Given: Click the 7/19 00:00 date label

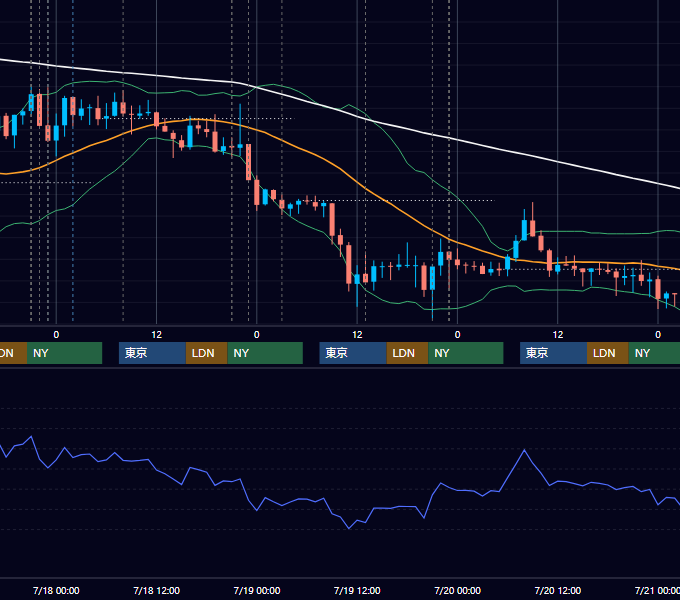Looking at the screenshot, I should (257, 590).
